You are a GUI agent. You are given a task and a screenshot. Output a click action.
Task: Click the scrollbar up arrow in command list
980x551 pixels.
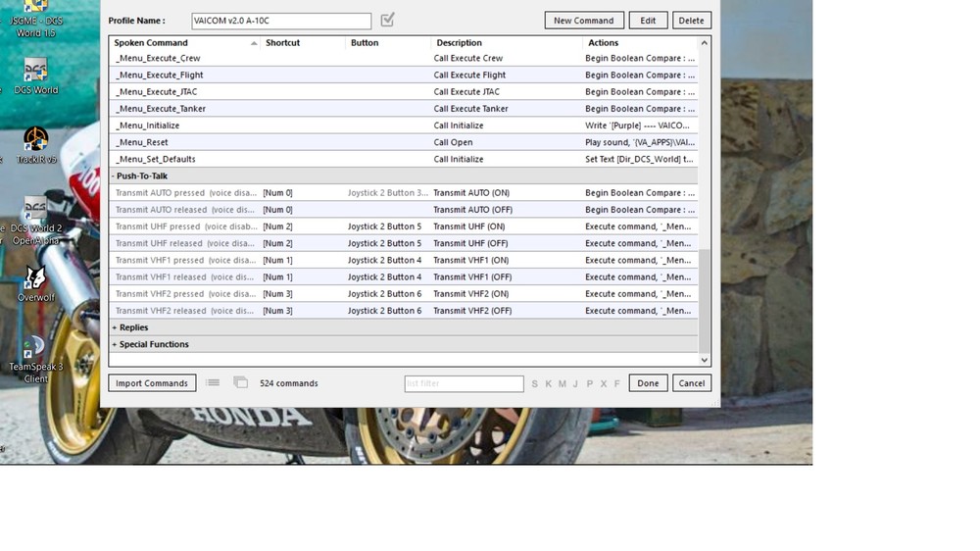click(705, 42)
